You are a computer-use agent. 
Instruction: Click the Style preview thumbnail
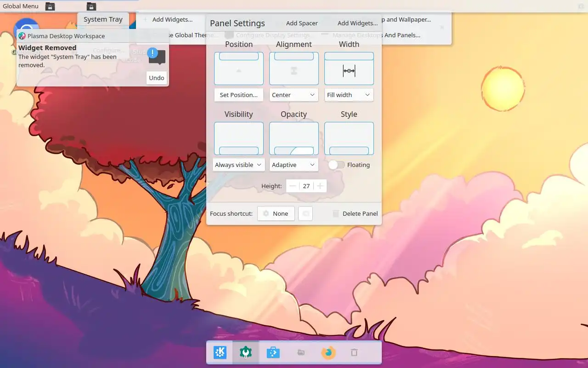349,138
